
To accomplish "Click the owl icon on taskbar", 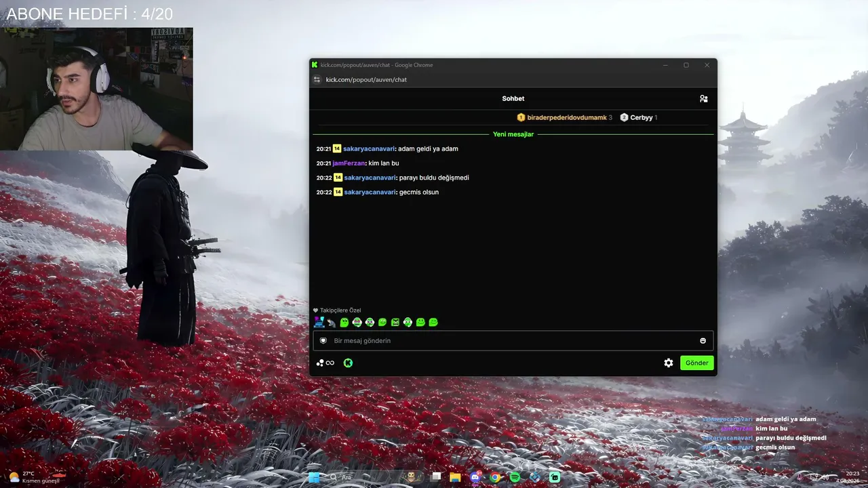I will point(411,477).
